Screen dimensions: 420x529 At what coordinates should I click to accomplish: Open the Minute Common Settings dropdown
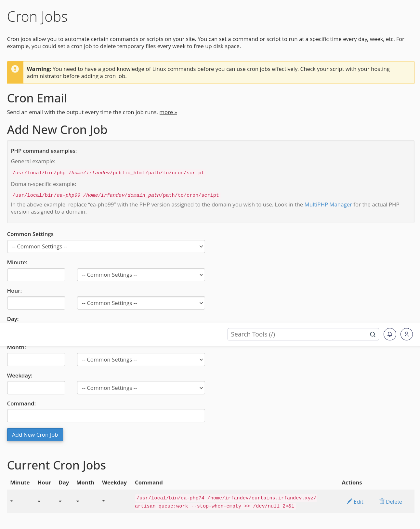[141, 275]
